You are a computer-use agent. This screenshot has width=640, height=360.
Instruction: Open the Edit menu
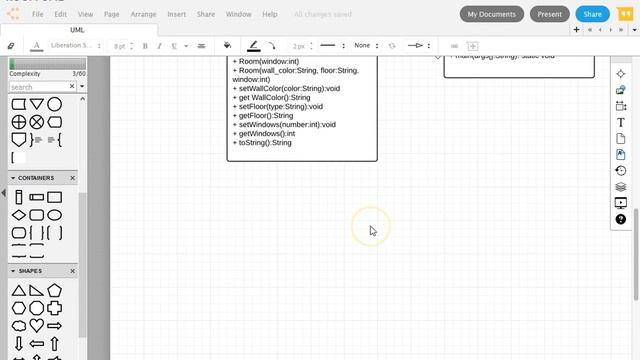point(60,14)
